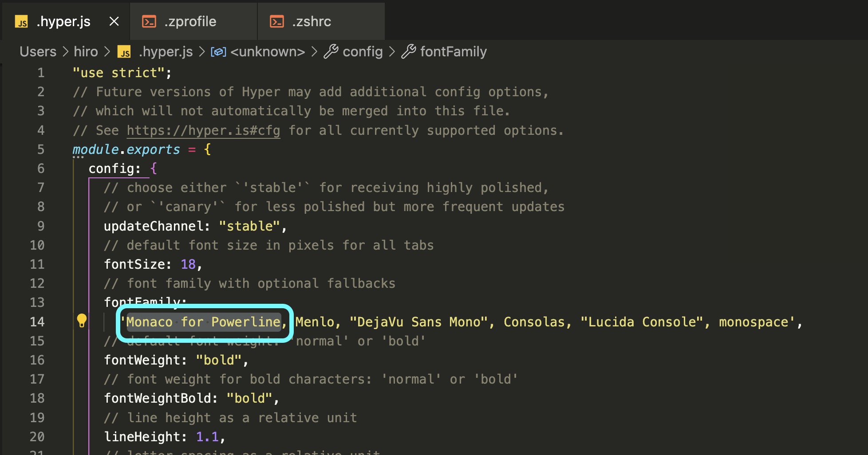868x455 pixels.
Task: Open the .hyper.js breadcrumb segment
Action: point(166,52)
